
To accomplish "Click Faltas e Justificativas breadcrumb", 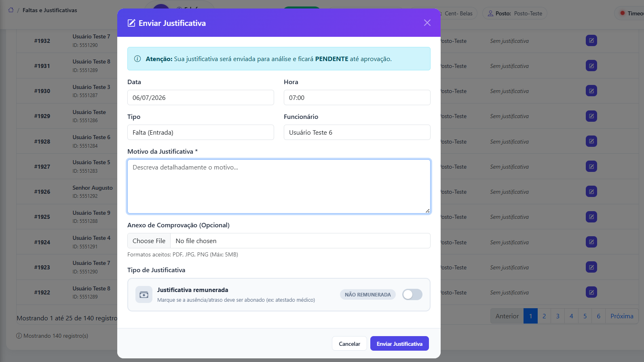I will (x=50, y=10).
